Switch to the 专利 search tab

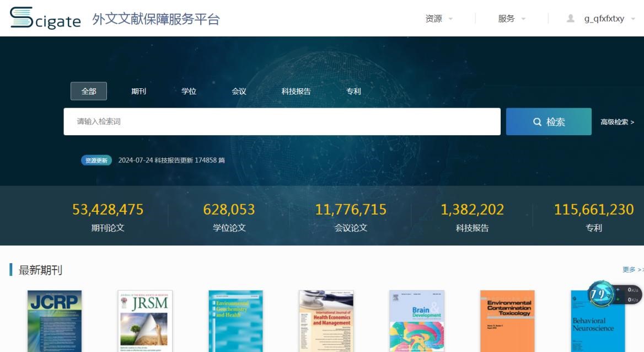353,92
